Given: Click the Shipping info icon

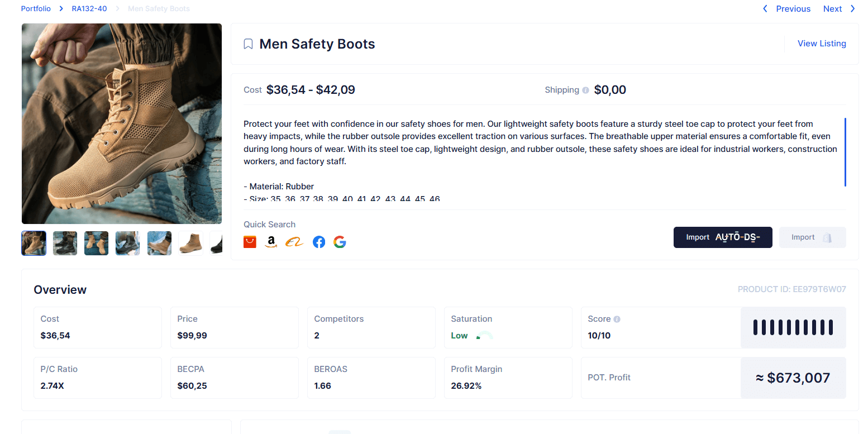Looking at the screenshot, I should click(x=585, y=90).
